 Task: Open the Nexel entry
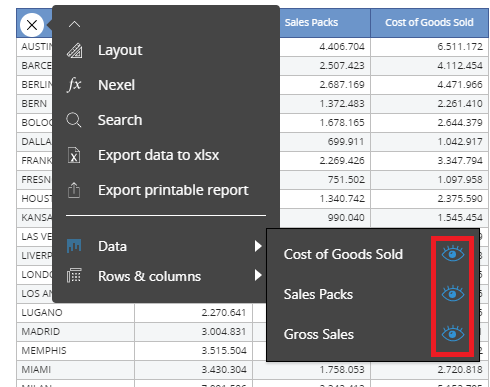click(116, 85)
